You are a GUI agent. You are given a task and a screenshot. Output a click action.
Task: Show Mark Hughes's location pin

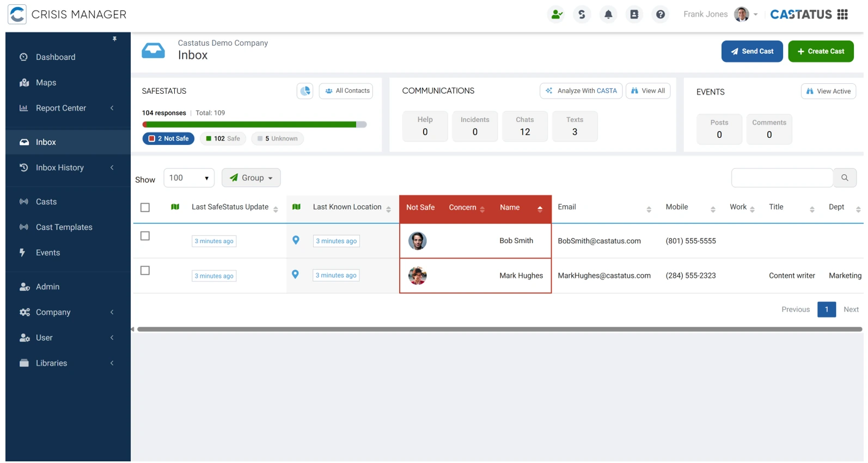tap(295, 275)
